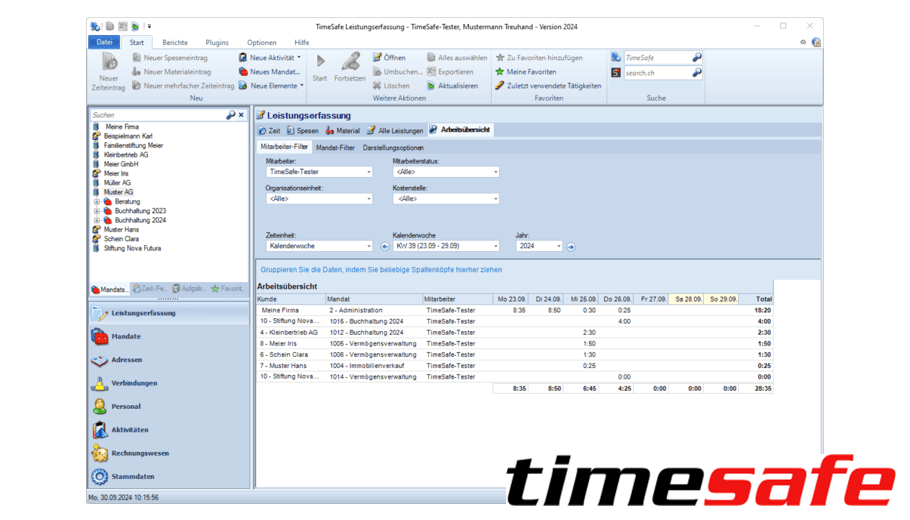This screenshot has width=910, height=520.
Task: Add to favorites with the star icon
Action: tap(500, 58)
